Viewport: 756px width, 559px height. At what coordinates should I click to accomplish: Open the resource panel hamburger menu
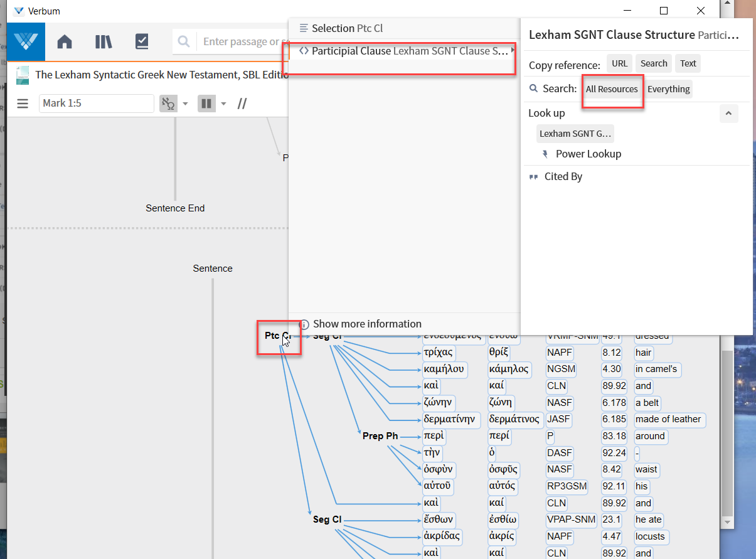click(23, 104)
